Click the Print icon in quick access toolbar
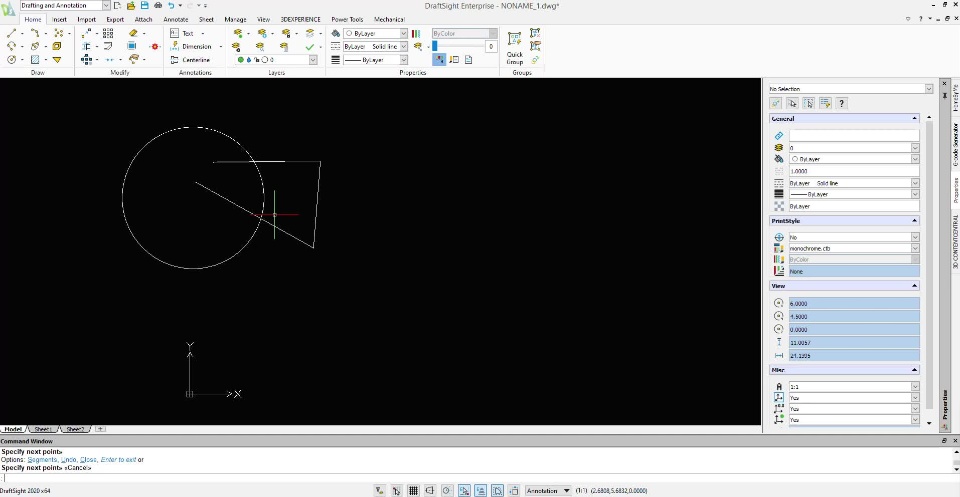Screen dimensions: 960x497 click(158, 6)
